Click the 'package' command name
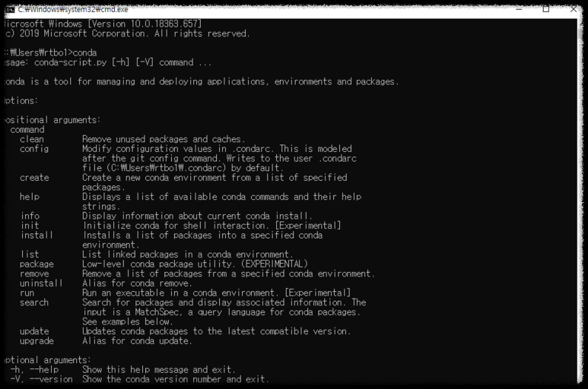The width and height of the screenshot is (588, 389). click(x=37, y=264)
